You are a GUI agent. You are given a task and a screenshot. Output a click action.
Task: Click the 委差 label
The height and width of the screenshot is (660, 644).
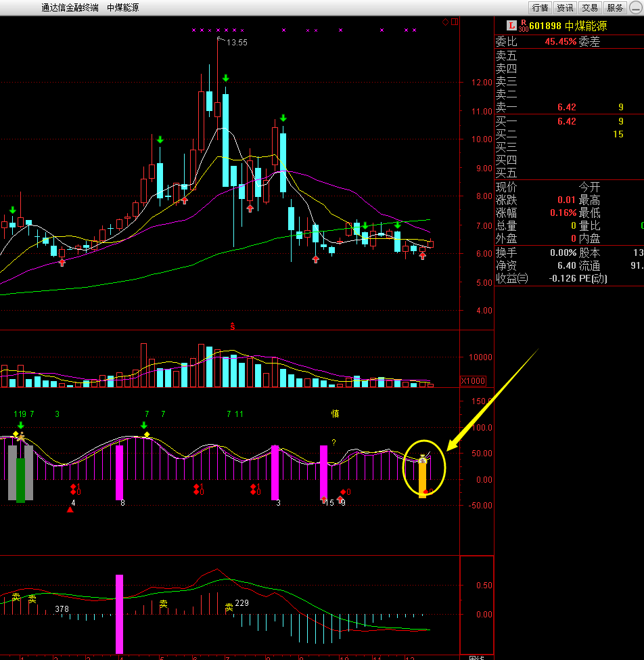tap(589, 41)
